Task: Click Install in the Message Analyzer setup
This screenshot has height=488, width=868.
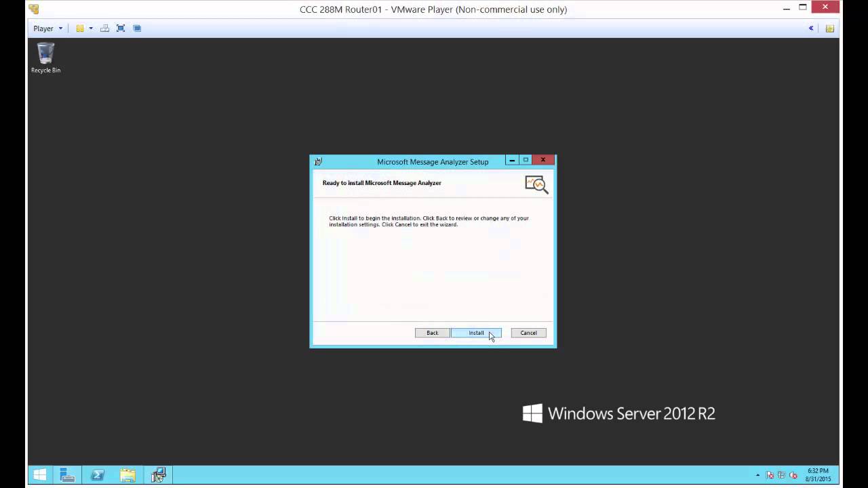Action: (476, 333)
